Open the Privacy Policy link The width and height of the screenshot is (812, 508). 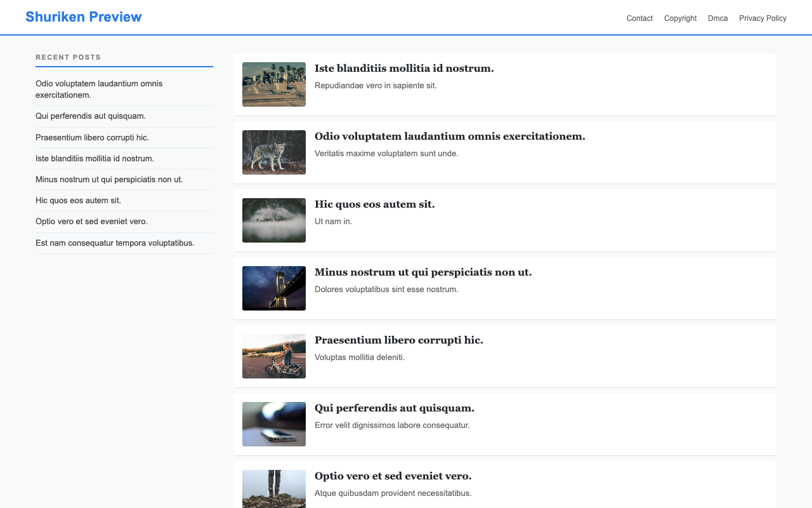763,18
